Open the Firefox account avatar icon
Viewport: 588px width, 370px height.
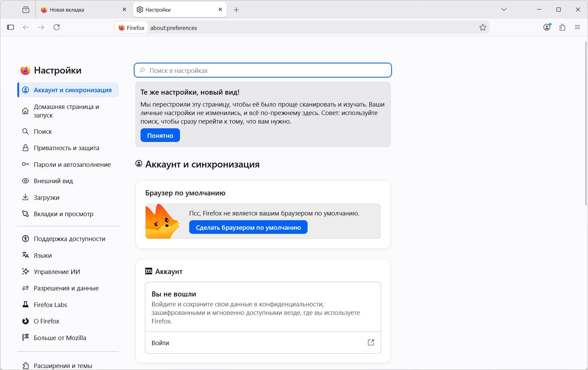tap(547, 27)
